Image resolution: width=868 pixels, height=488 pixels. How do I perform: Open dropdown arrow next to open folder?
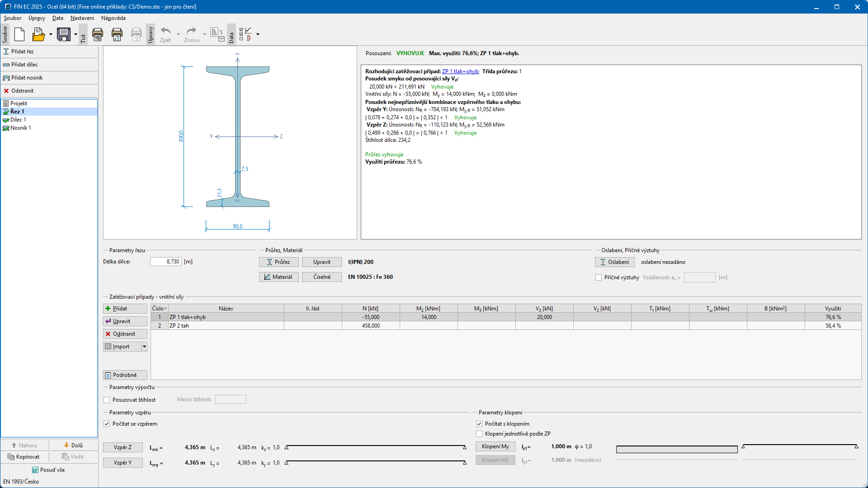point(51,34)
